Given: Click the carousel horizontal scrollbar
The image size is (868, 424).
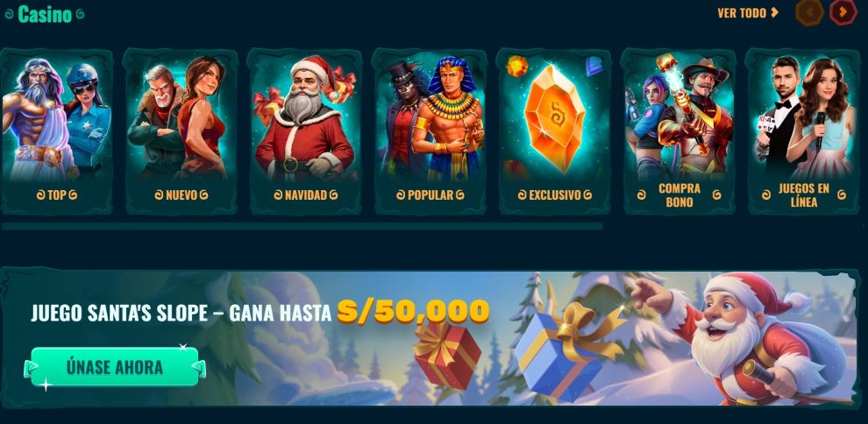Looking at the screenshot, I should (302, 226).
